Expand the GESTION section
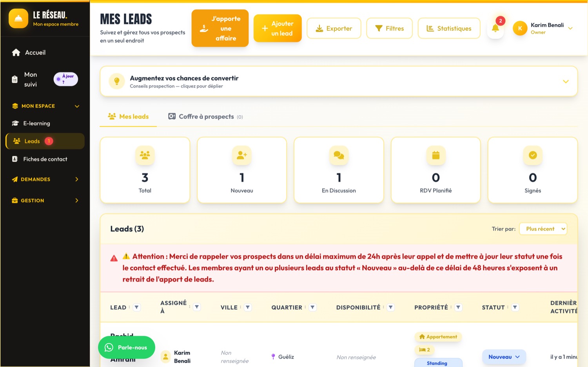588x367 pixels. tap(45, 201)
